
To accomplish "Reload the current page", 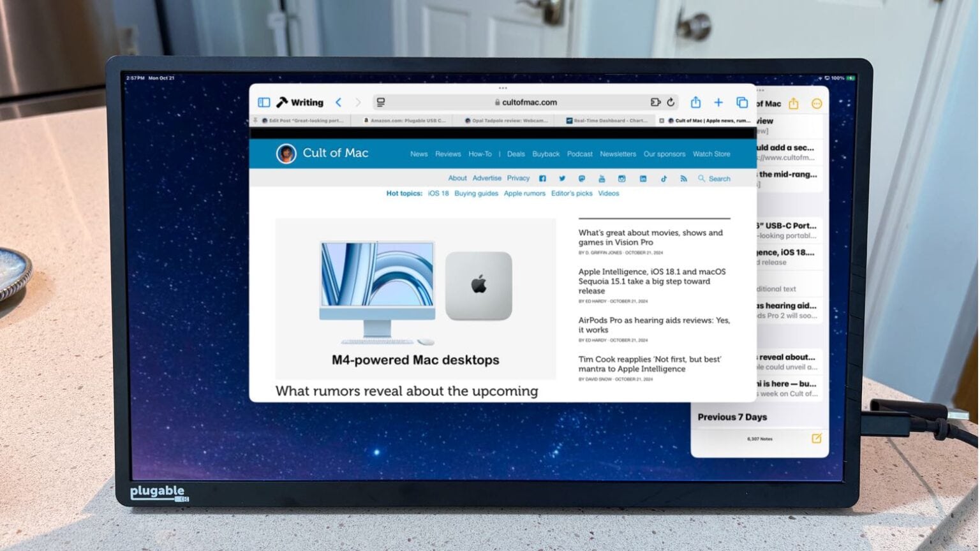I will 671,103.
